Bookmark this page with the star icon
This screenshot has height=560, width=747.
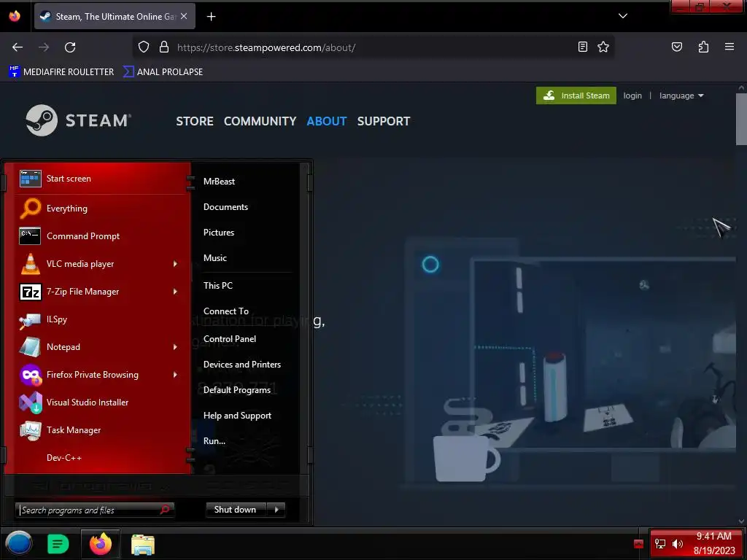[603, 47]
